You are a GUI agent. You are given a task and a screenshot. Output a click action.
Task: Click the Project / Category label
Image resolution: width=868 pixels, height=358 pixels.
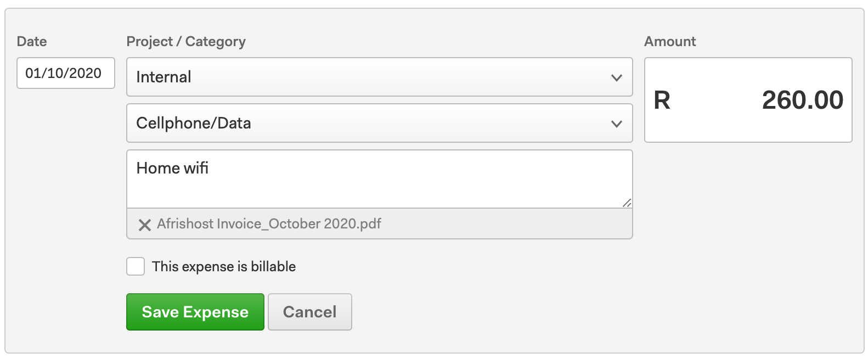(186, 42)
